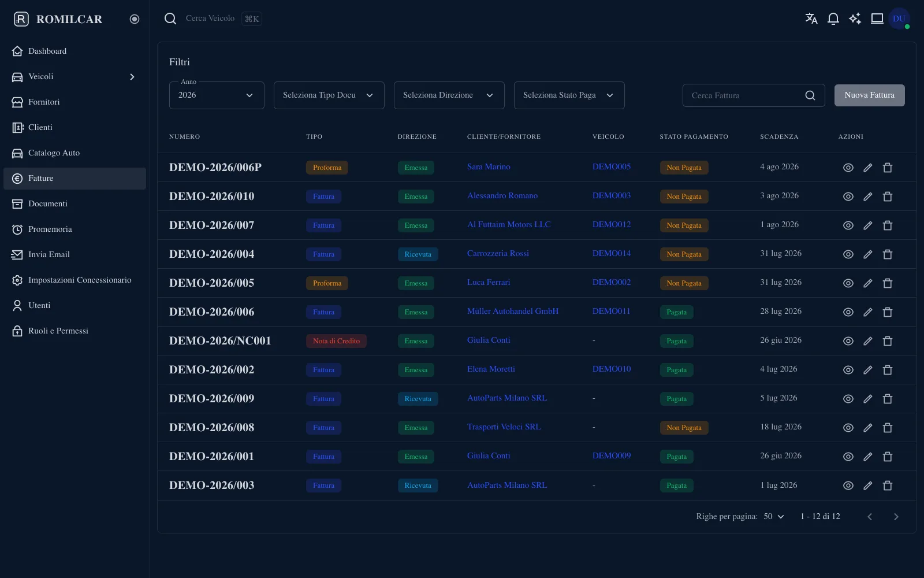
Task: Click the AI sparkles icon in header
Action: 855,18
